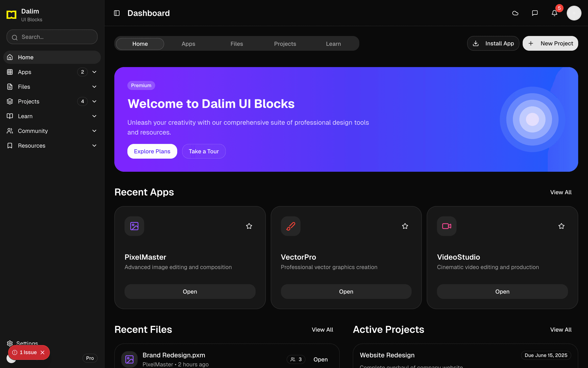This screenshot has height=368, width=588.
Task: Click the collaborators count badge for Brand Redesign.pxm
Action: [x=296, y=359]
